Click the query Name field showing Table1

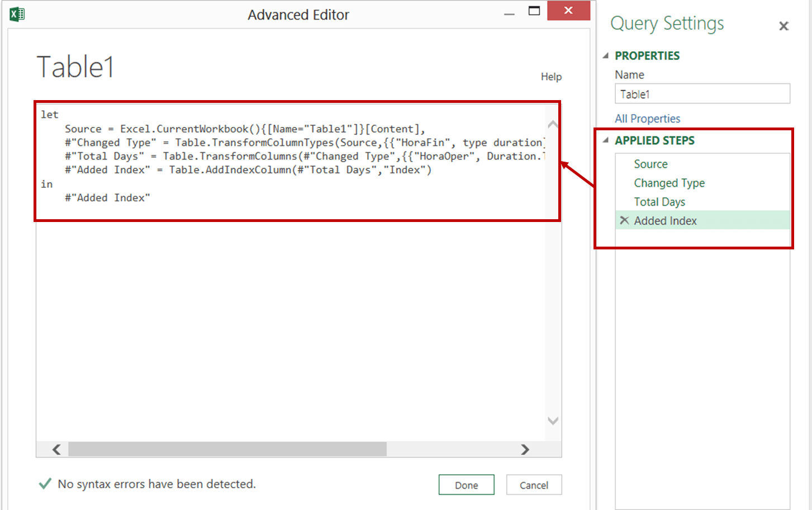(702, 93)
